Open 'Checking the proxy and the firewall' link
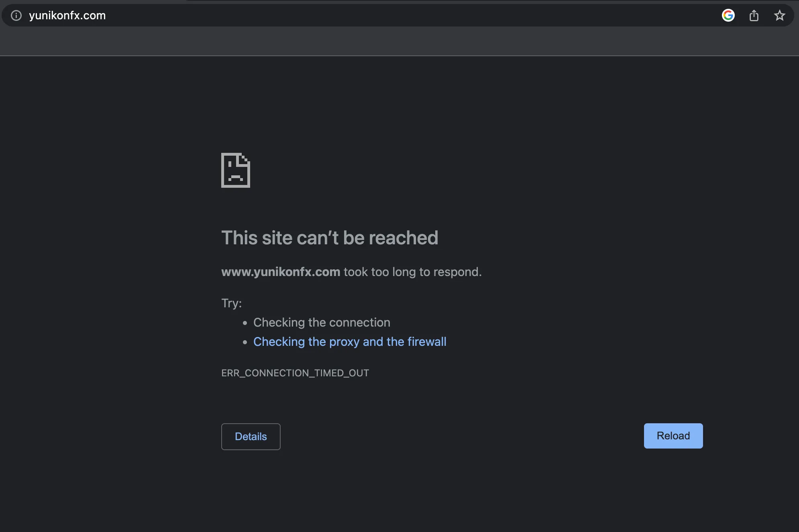Viewport: 799px width, 532px height. 350,341
